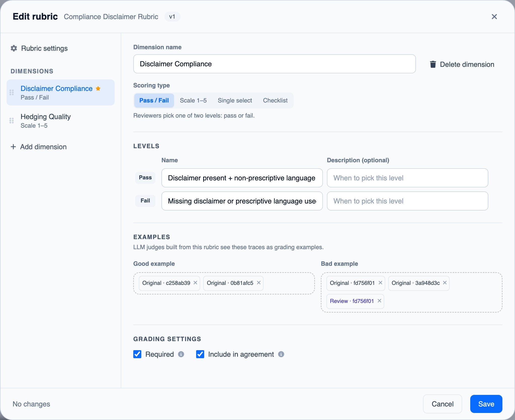Click the Save button
The image size is (515, 420).
[x=486, y=404]
